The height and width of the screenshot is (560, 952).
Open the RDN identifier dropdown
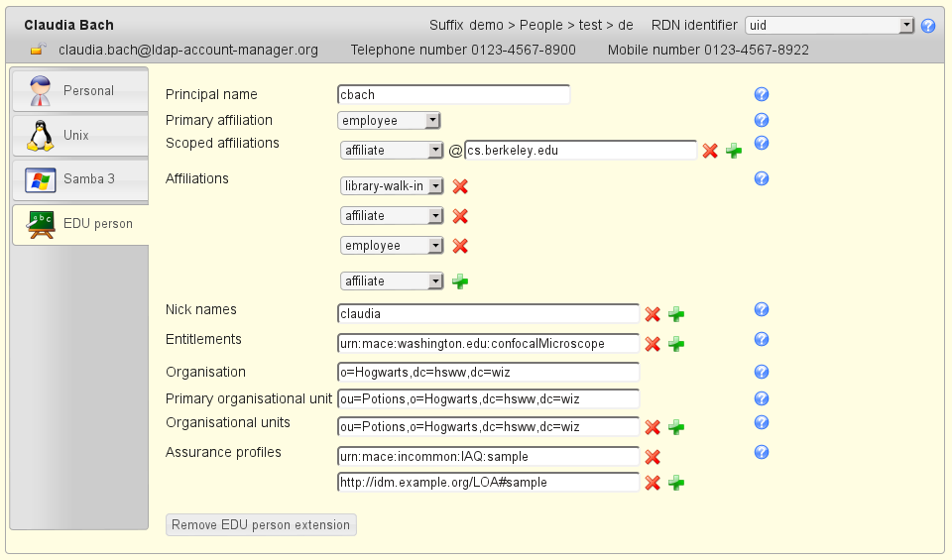tap(829, 26)
